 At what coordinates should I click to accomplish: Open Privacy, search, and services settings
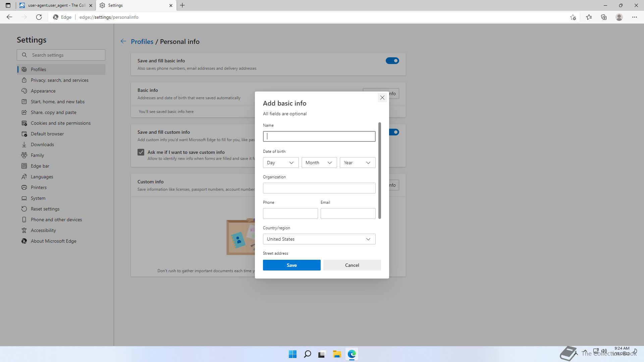[x=59, y=80]
